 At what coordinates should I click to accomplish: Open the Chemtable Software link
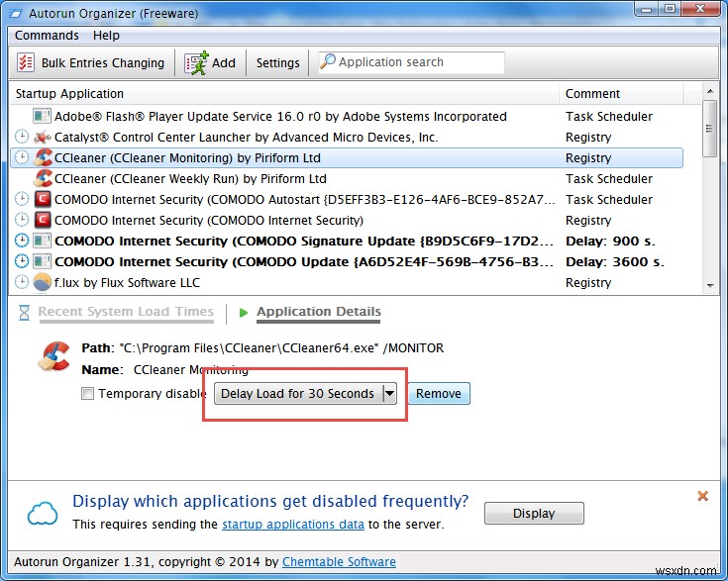[339, 562]
